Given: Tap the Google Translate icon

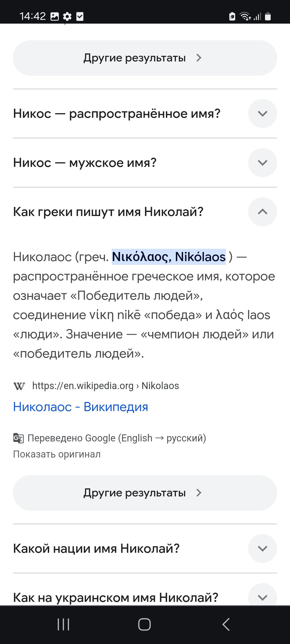Looking at the screenshot, I should [19, 438].
